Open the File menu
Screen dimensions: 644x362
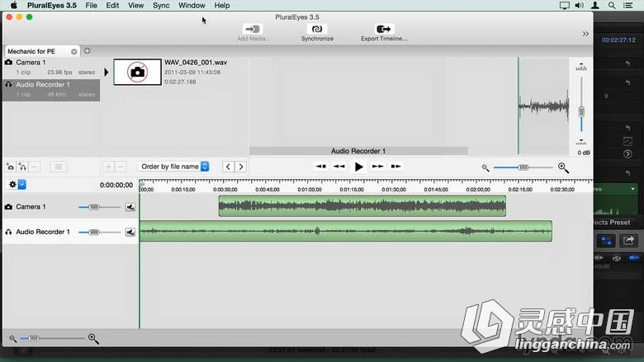coord(91,5)
